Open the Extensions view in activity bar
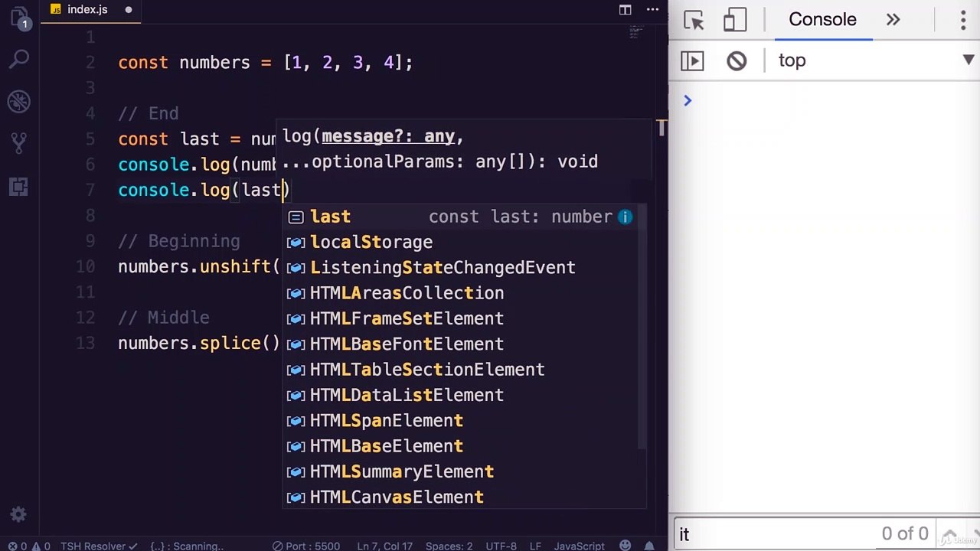 (x=19, y=186)
